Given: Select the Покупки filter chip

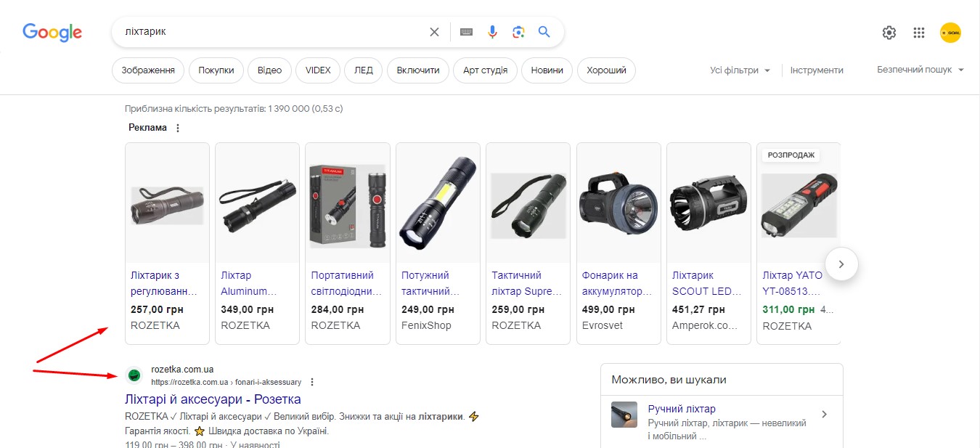Looking at the screenshot, I should point(216,70).
